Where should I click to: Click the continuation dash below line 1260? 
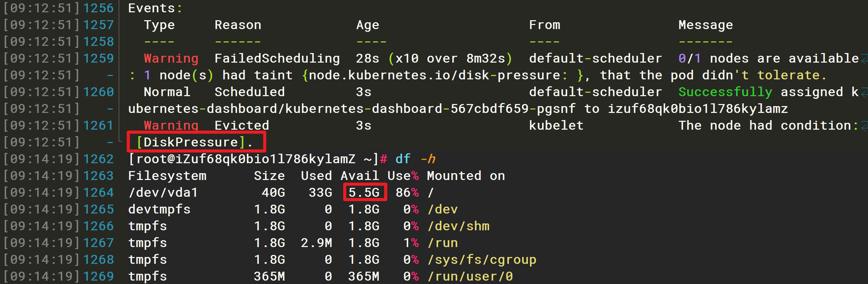[x=110, y=109]
